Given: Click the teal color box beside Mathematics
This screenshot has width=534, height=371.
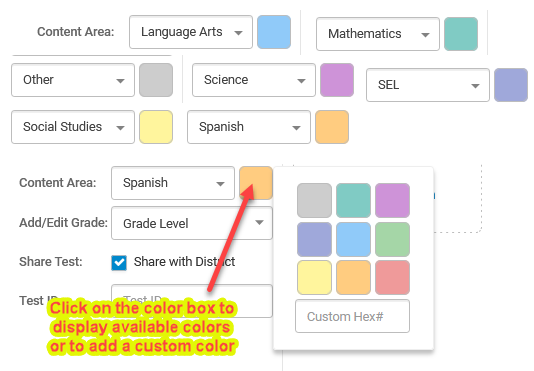Looking at the screenshot, I should pyautogui.click(x=461, y=34).
